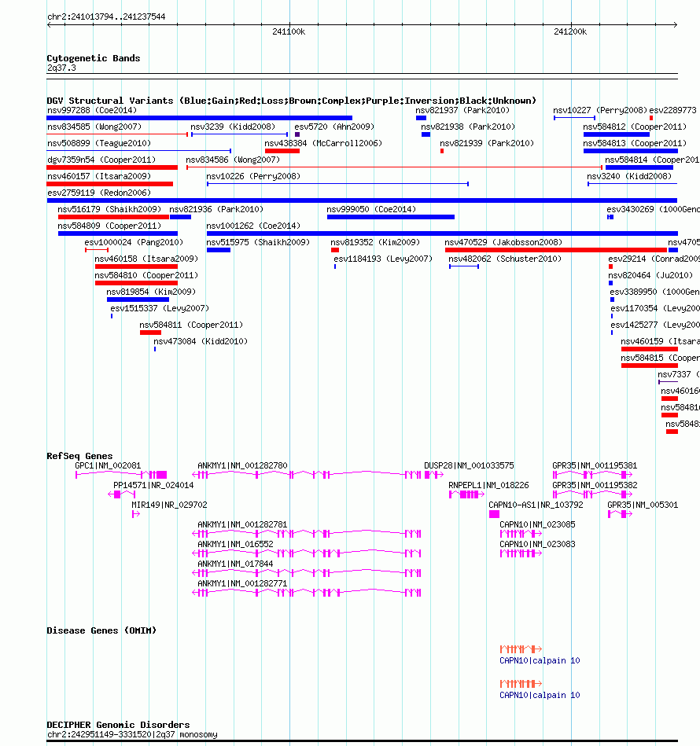Click variant label nsv997288 (Coe2014)
This screenshot has width=700, height=746.
point(92,110)
